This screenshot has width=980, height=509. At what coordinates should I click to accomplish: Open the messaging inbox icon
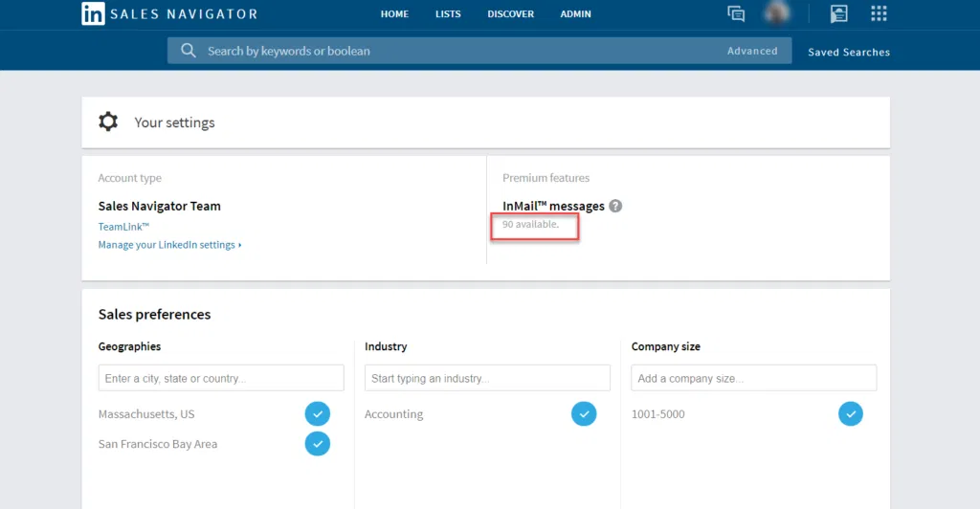point(736,13)
